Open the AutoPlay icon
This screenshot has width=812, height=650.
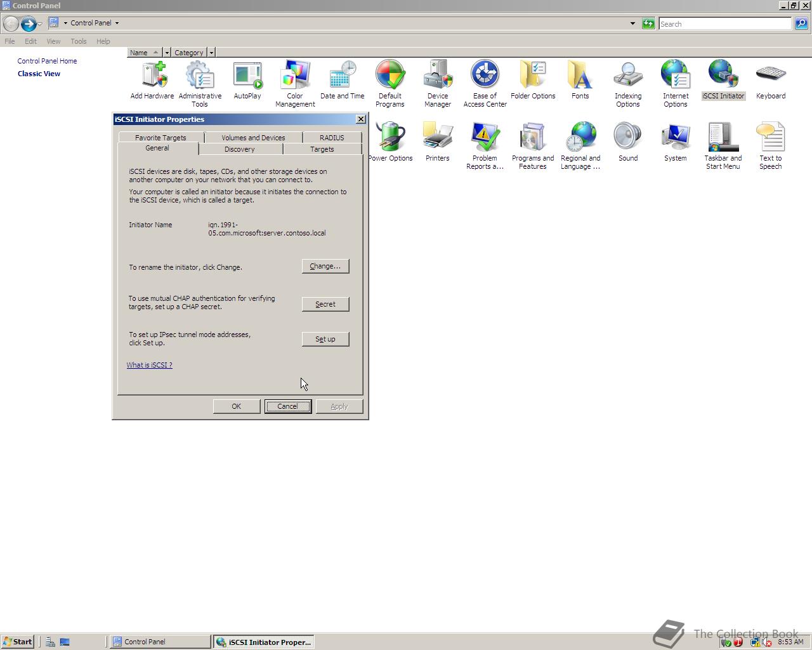click(247, 79)
